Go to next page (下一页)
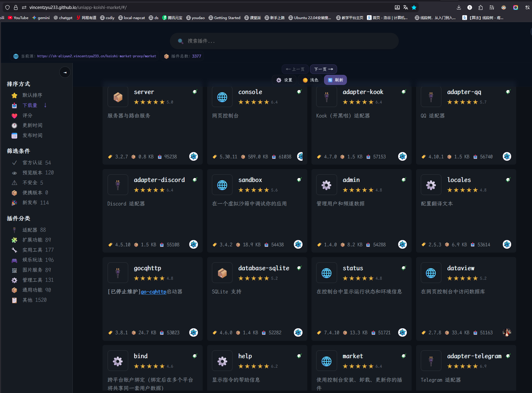This screenshot has height=393, width=532. 323,69
